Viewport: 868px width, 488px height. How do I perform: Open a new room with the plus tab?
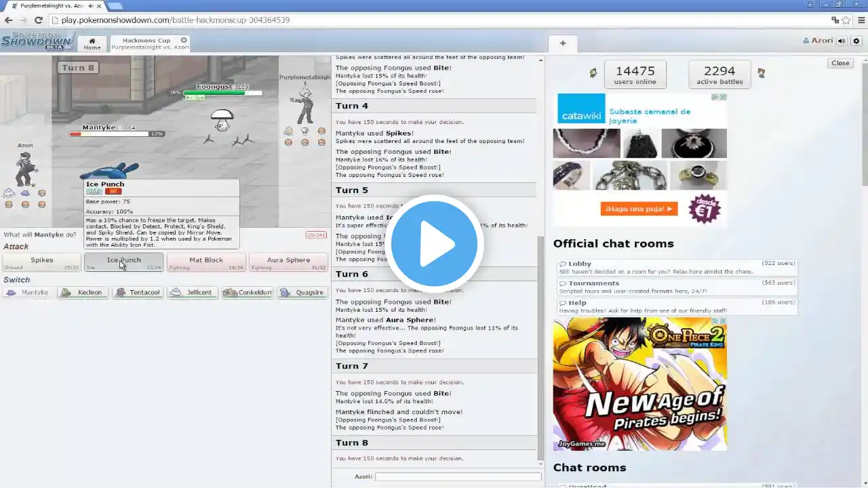click(x=563, y=43)
